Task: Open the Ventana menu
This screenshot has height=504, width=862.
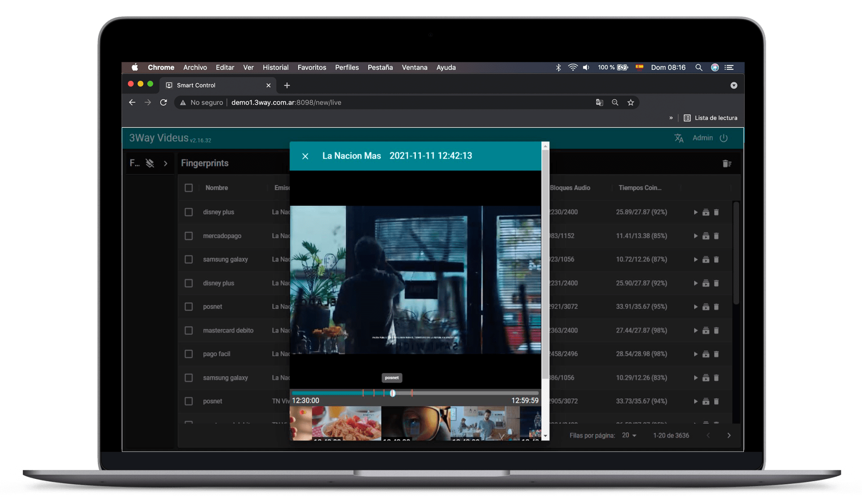Action: (414, 67)
